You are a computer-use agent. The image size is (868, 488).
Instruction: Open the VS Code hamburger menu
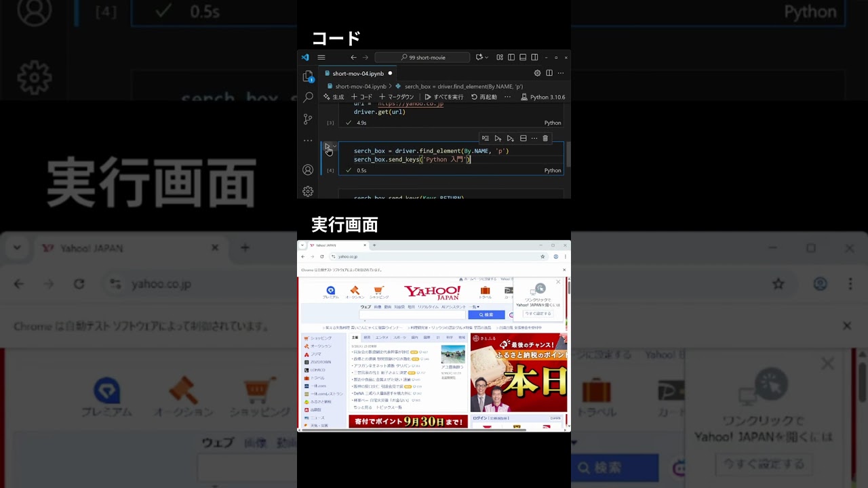[x=321, y=58]
